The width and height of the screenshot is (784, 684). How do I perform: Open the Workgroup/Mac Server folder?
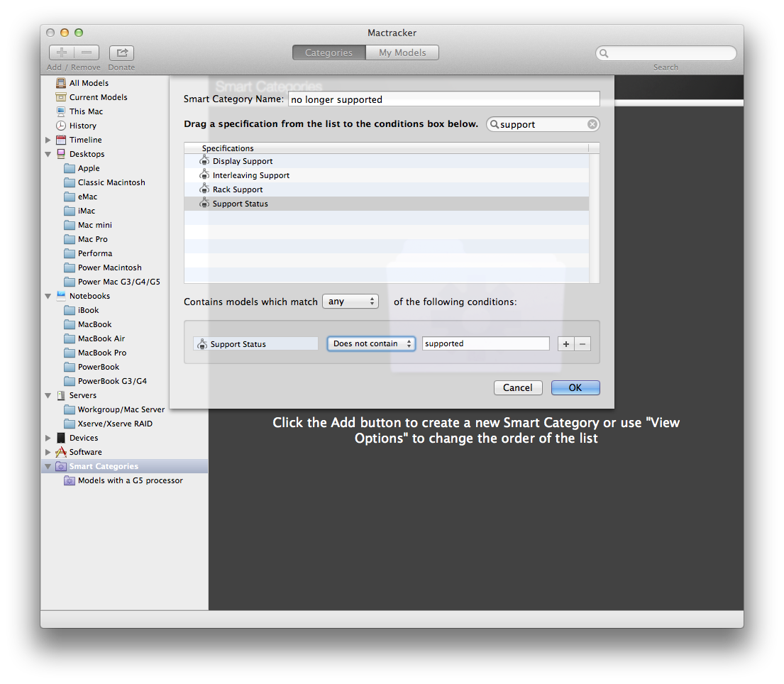114,409
